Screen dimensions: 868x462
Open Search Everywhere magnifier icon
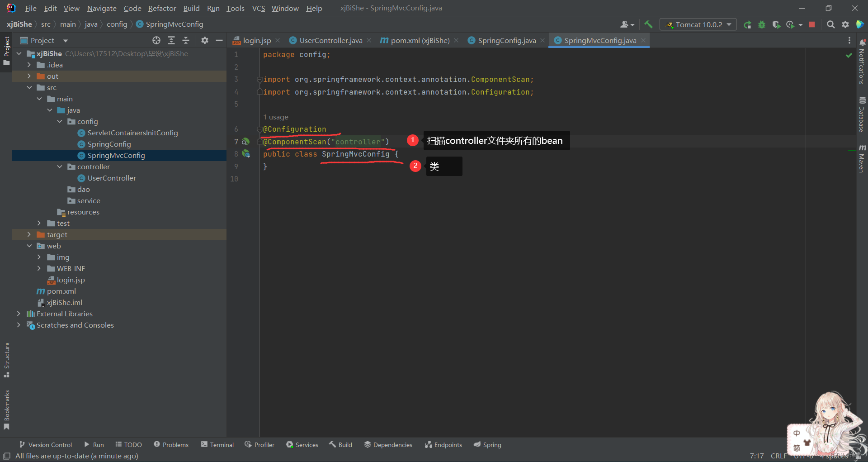[x=830, y=24]
